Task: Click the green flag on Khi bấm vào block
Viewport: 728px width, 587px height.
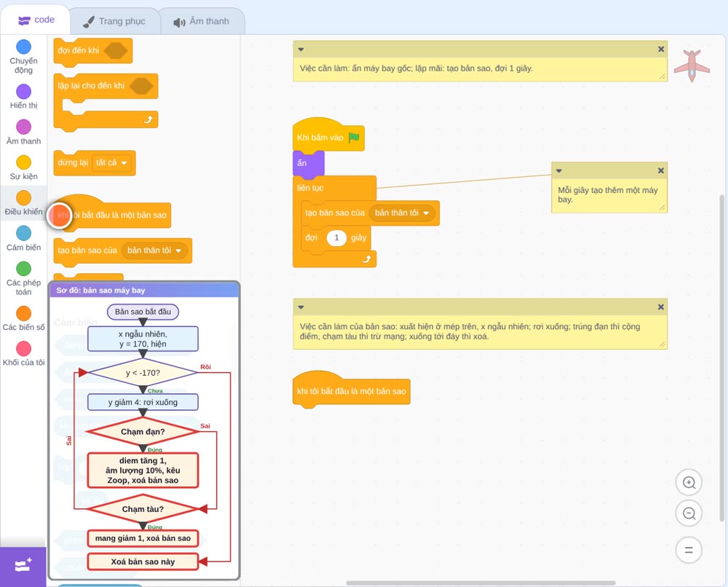Action: [x=354, y=138]
